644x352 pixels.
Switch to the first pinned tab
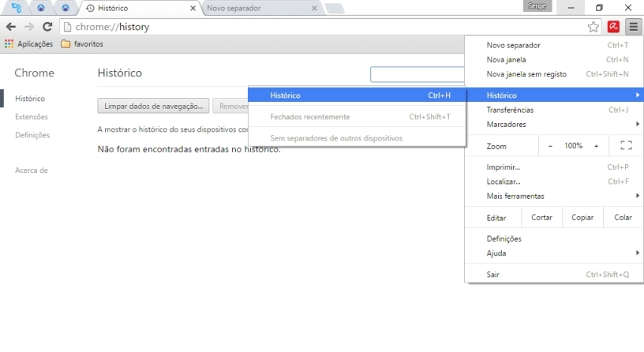(x=17, y=8)
